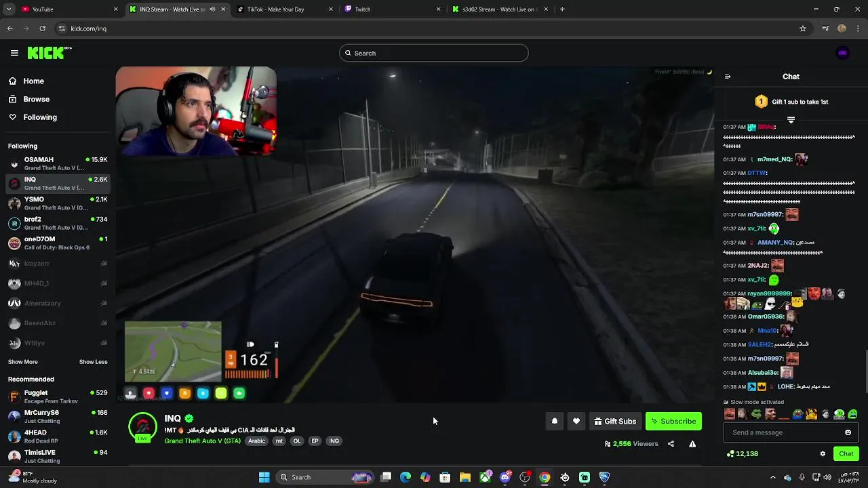Reload the page
This screenshot has width=868, height=488.
43,28
